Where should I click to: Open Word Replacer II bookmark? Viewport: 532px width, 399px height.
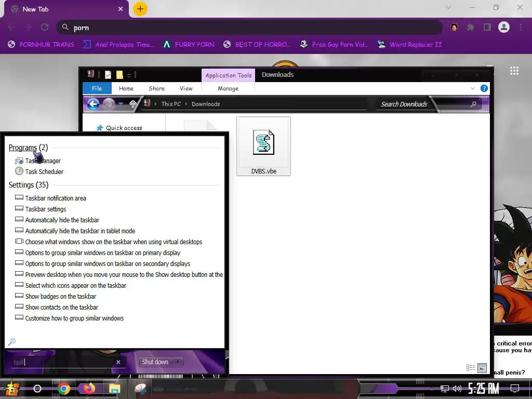(x=410, y=45)
